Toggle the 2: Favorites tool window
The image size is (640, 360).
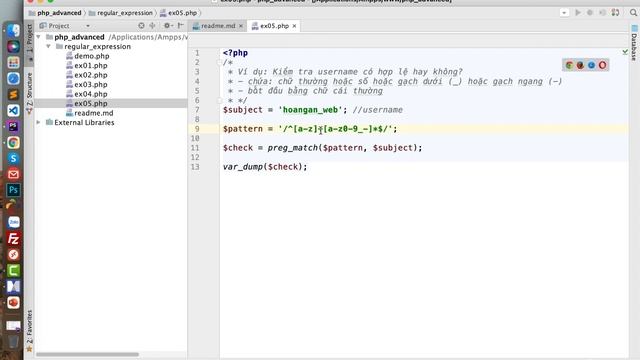(29, 331)
